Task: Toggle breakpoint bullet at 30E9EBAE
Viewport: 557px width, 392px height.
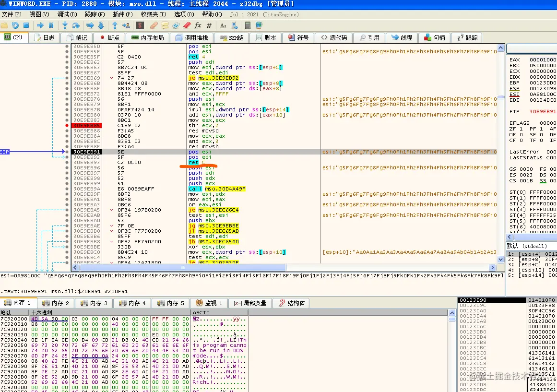Action: pos(67,226)
